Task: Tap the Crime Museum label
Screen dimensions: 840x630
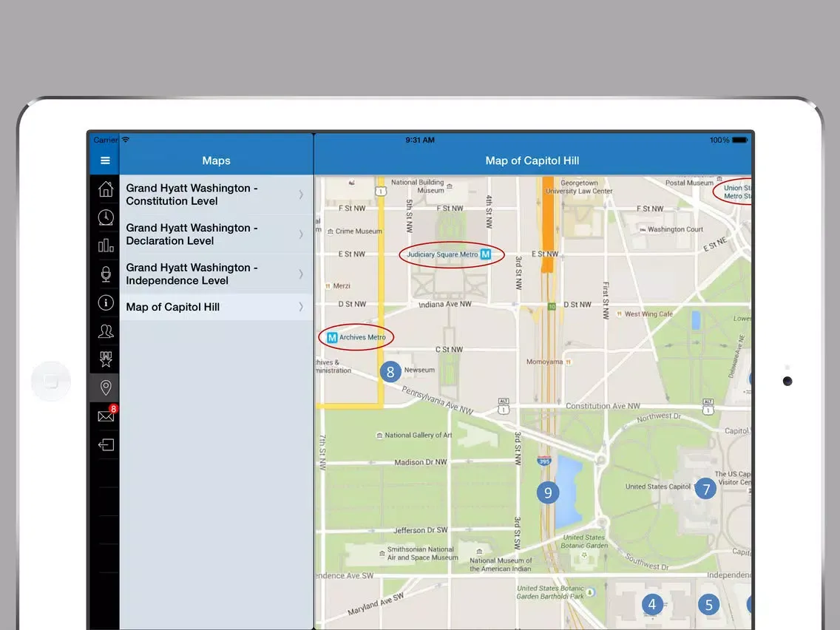Action: (359, 231)
